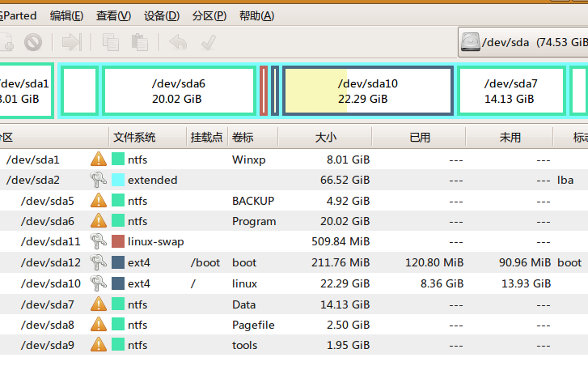
Task: Select the /dev/sda8 partition row
Action: tap(294, 325)
